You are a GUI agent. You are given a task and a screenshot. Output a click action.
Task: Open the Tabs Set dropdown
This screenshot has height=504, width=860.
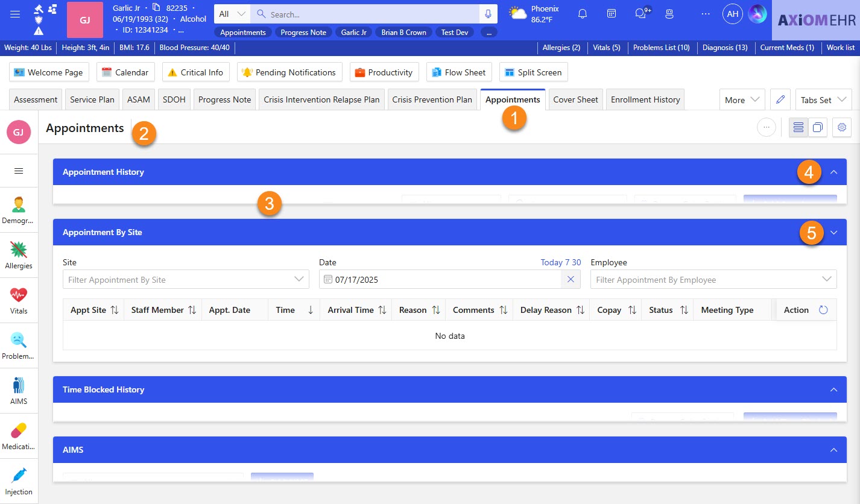coord(823,100)
